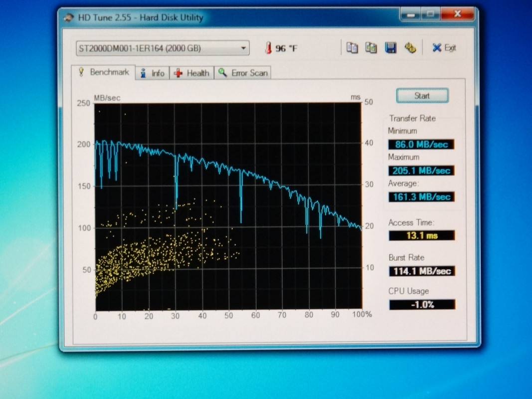Click the Transfer Rate group label
This screenshot has width=532, height=399.
pos(412,118)
